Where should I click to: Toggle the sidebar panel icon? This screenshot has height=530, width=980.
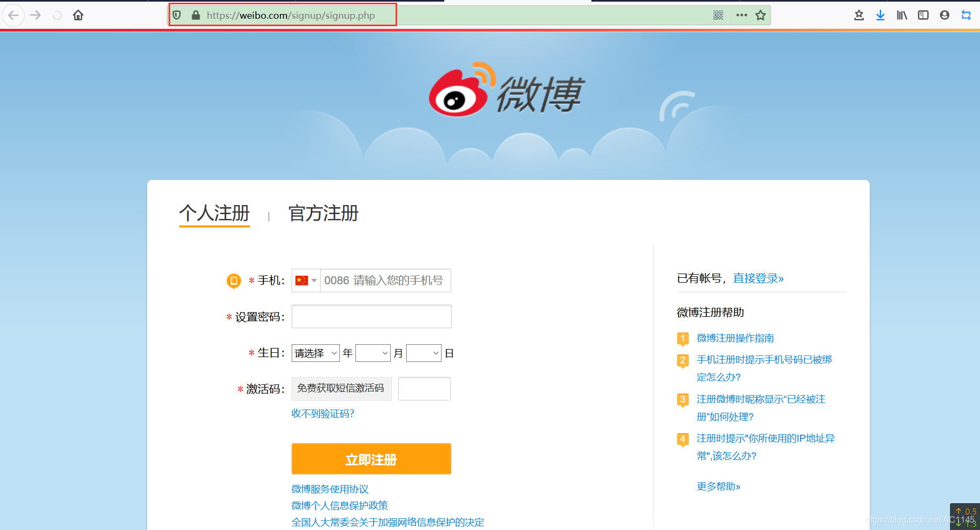click(923, 15)
